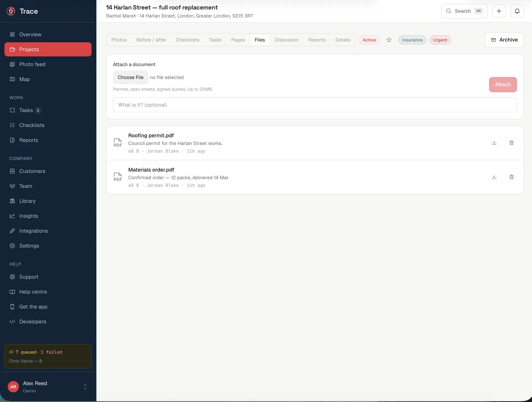Image resolution: width=532 pixels, height=402 pixels.
Task: Open Get the app page
Action: 48,307
